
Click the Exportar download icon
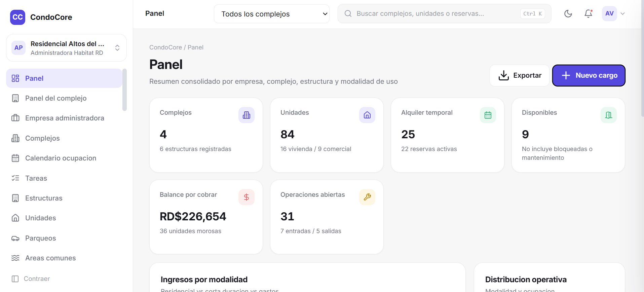tap(503, 75)
